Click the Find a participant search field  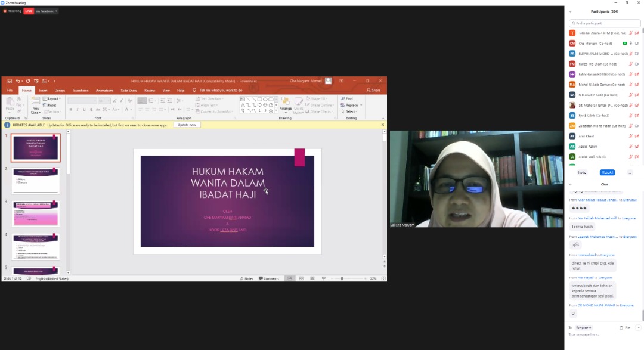[605, 23]
